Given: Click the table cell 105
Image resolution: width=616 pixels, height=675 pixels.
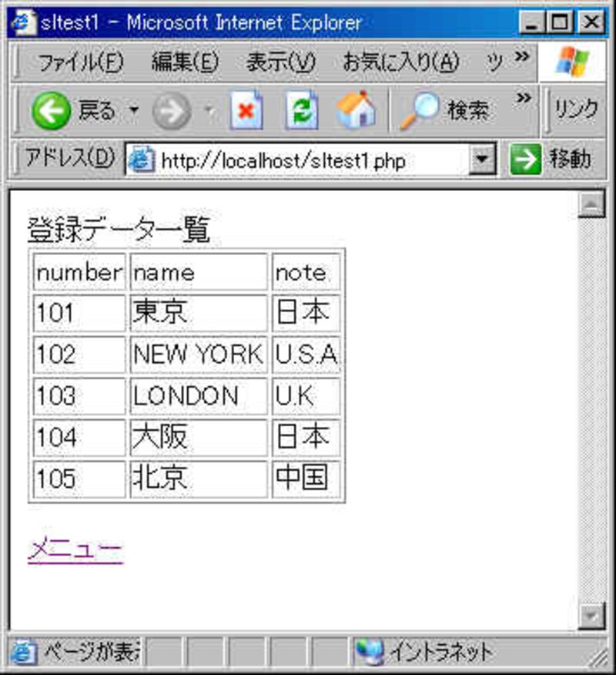Looking at the screenshot, I should pyautogui.click(x=79, y=479).
